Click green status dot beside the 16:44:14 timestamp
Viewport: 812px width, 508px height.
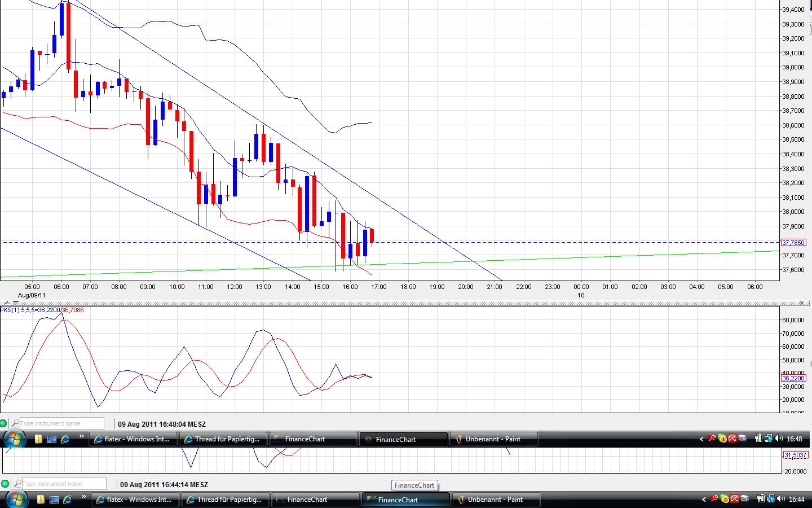5,484
